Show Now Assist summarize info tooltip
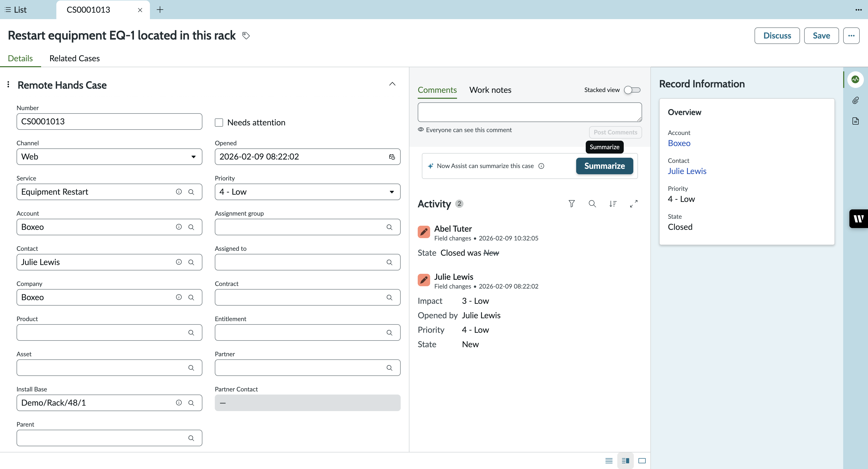The width and height of the screenshot is (868, 469). [541, 166]
